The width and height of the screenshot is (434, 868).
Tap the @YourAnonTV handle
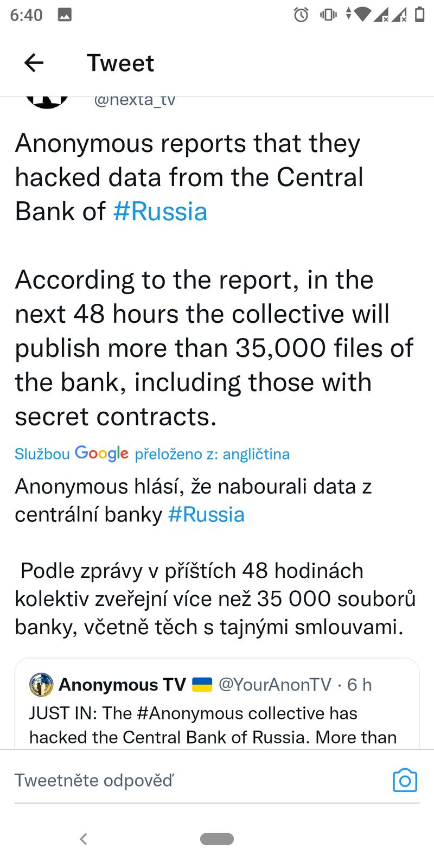[275, 685]
